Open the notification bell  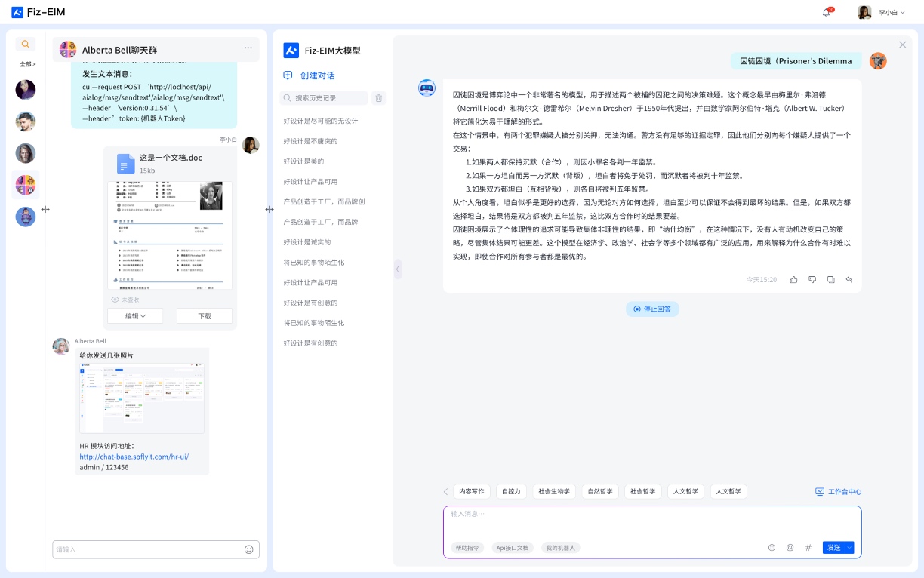(x=827, y=13)
